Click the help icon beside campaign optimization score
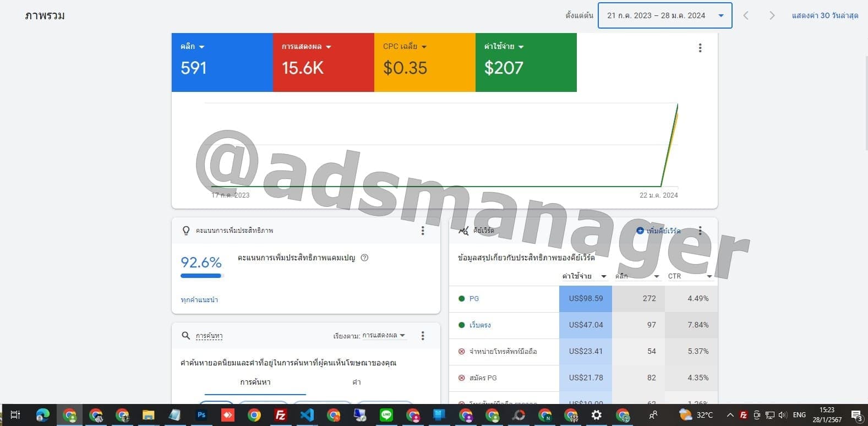 [364, 258]
